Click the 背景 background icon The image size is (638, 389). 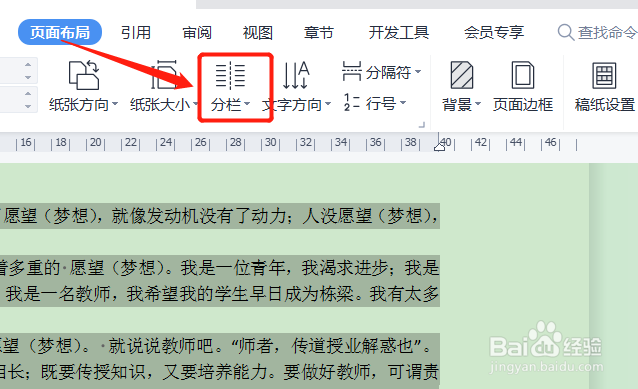462,75
